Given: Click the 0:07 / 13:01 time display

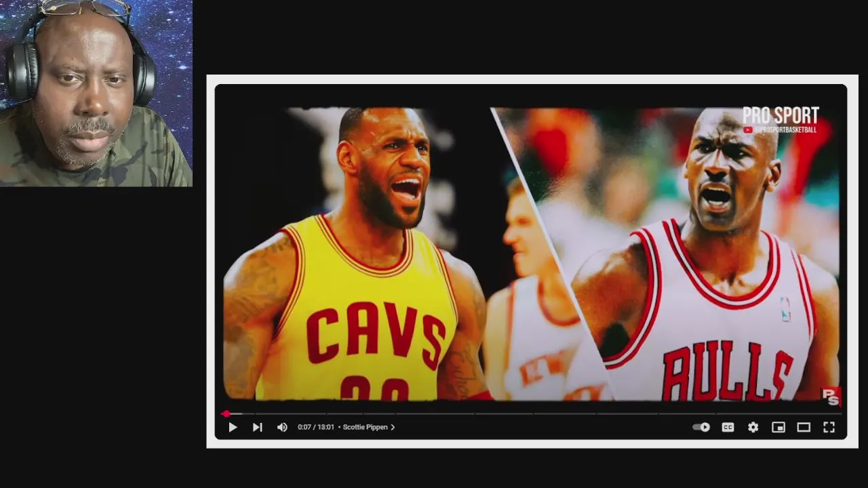Looking at the screenshot, I should click(316, 427).
